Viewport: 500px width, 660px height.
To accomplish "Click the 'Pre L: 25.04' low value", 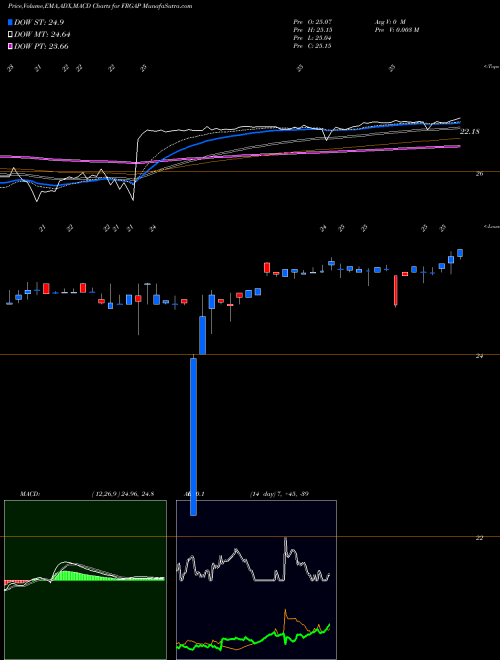I will coord(313,38).
